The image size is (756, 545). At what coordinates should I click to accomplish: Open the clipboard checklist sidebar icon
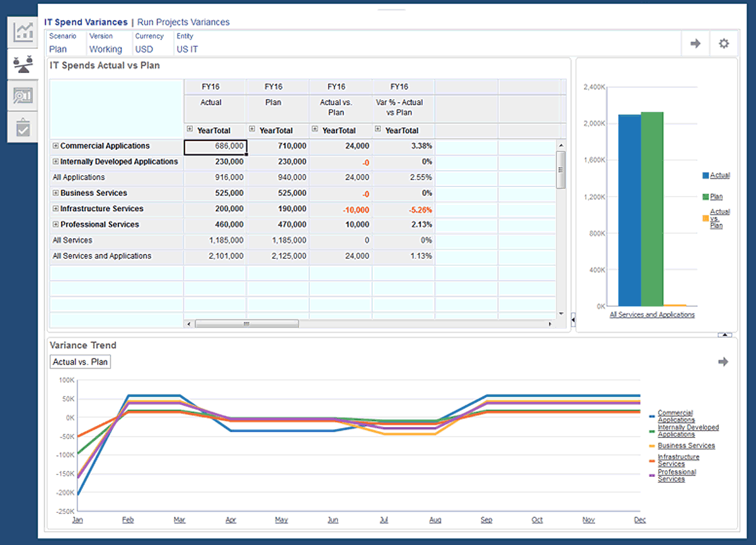(x=23, y=127)
